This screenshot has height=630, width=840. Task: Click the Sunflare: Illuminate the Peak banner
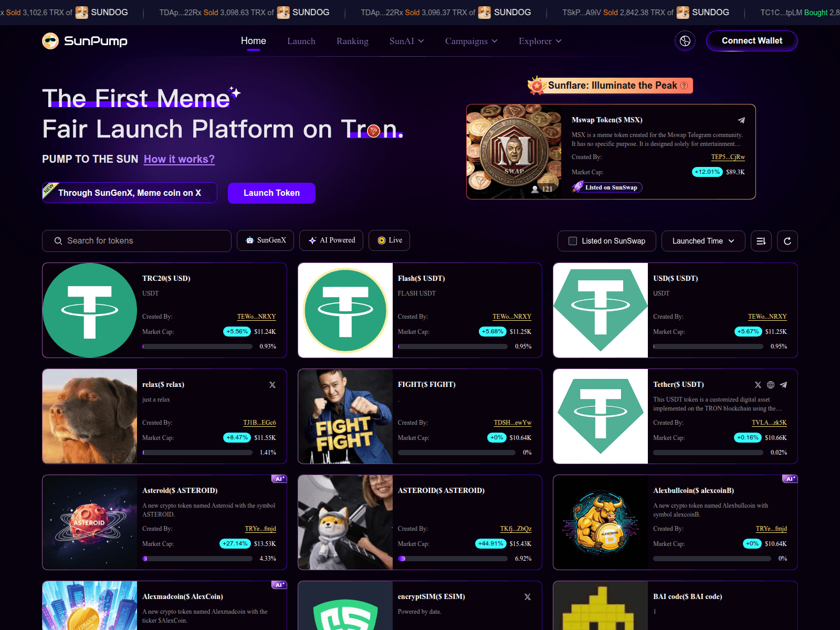610,86
